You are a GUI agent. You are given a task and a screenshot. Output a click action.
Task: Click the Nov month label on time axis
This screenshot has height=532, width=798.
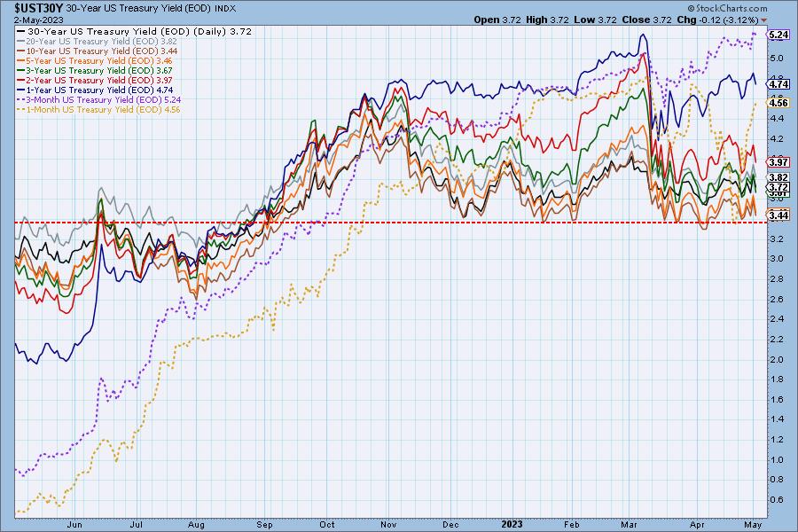388,524
